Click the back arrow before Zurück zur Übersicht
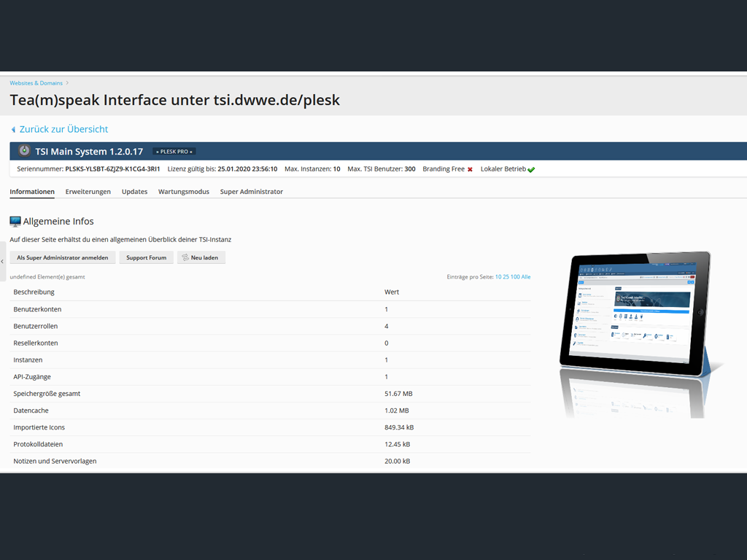This screenshot has height=560, width=747. [x=13, y=130]
